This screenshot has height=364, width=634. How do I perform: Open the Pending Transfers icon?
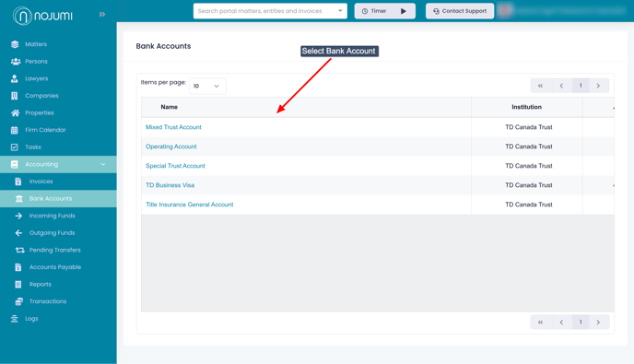tap(19, 250)
